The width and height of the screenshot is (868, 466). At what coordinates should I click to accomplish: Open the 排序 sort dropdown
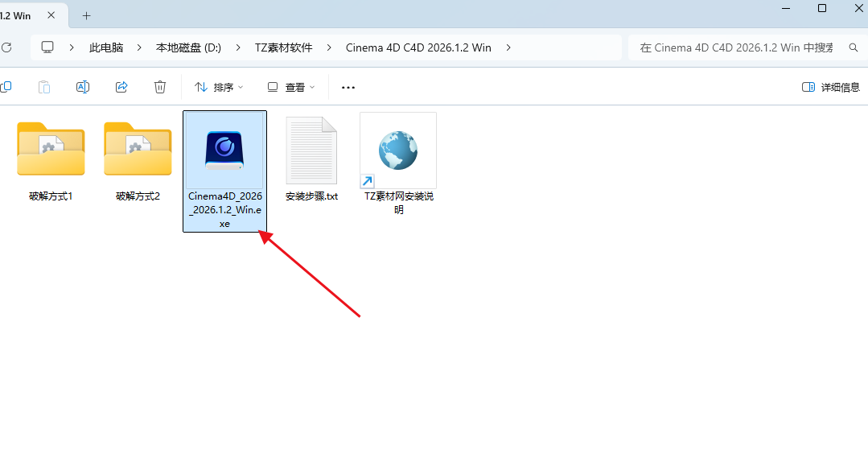click(219, 87)
